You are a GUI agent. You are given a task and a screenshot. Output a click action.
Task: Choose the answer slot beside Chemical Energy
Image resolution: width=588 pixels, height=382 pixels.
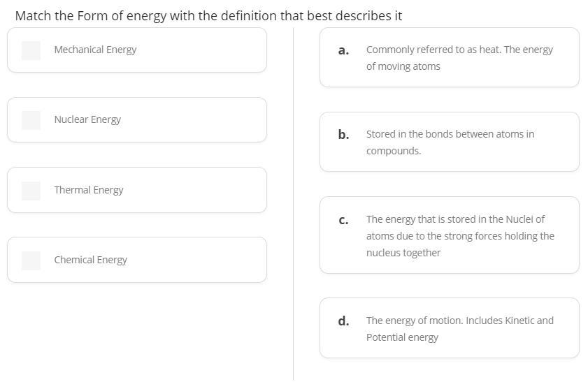31,260
